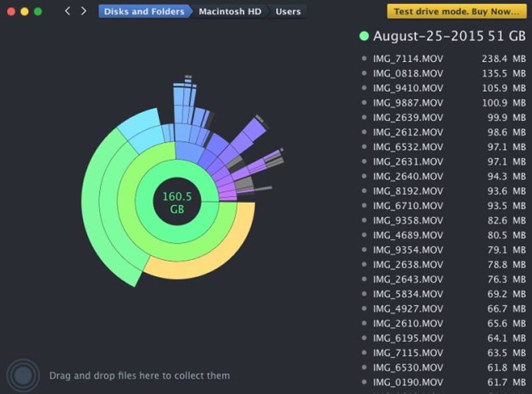
Task: Select IMG_0190.MOV row
Action: tap(444, 382)
